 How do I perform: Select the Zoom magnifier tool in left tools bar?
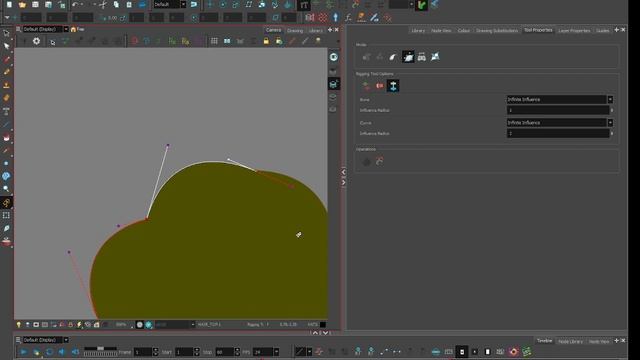(x=7, y=189)
